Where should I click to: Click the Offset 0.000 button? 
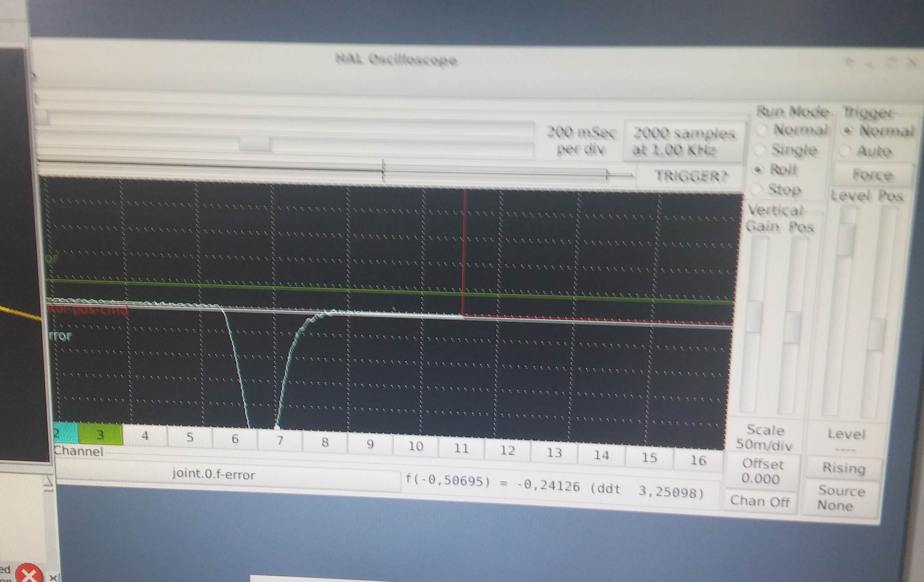[x=762, y=472]
